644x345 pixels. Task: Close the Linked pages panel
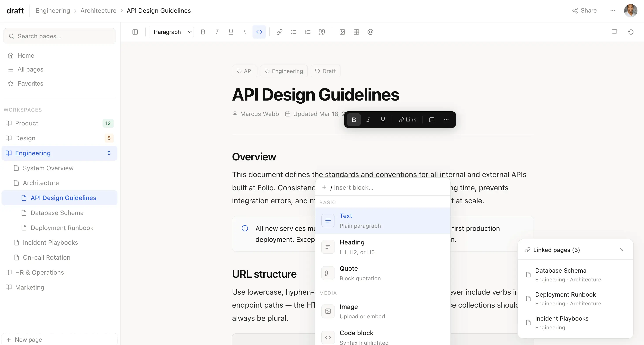pyautogui.click(x=622, y=250)
